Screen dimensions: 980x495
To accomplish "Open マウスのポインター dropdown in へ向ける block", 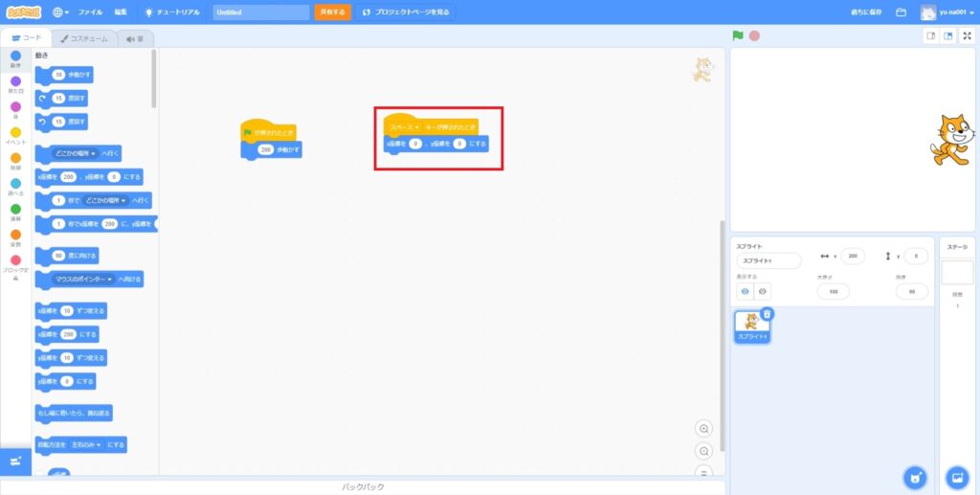I will (83, 280).
